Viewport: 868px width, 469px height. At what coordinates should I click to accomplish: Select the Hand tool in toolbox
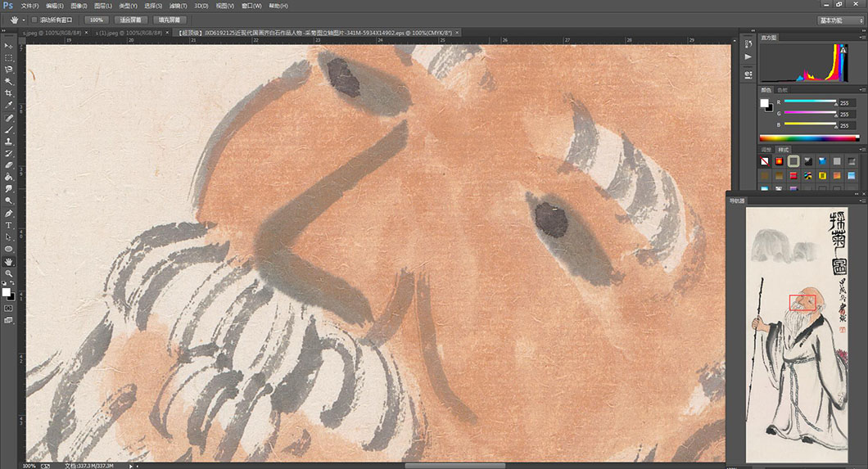click(8, 262)
